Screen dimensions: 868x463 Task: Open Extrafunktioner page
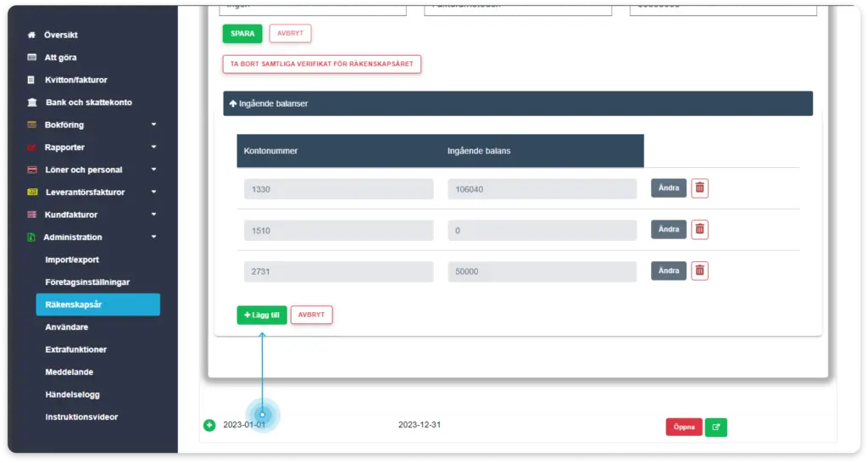point(75,350)
